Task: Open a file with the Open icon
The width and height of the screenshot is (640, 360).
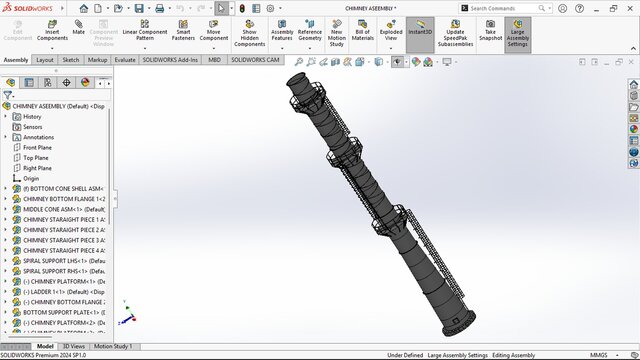Action: click(118, 8)
